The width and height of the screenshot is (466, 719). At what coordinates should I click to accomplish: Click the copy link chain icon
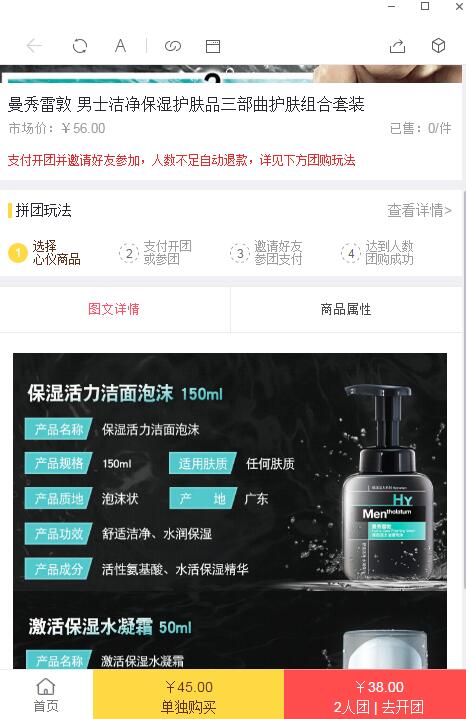coord(173,46)
